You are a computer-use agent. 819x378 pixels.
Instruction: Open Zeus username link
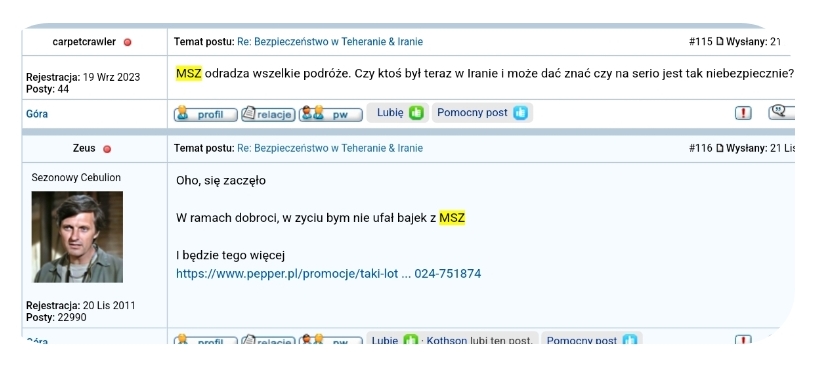pyautogui.click(x=84, y=148)
